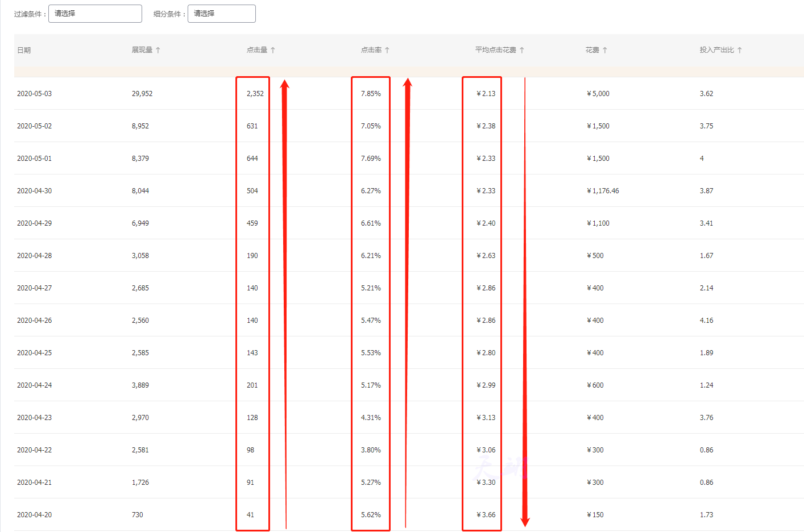Screen dimensions: 804x532
Task: Click the 41 clicks value
Action: [250, 515]
